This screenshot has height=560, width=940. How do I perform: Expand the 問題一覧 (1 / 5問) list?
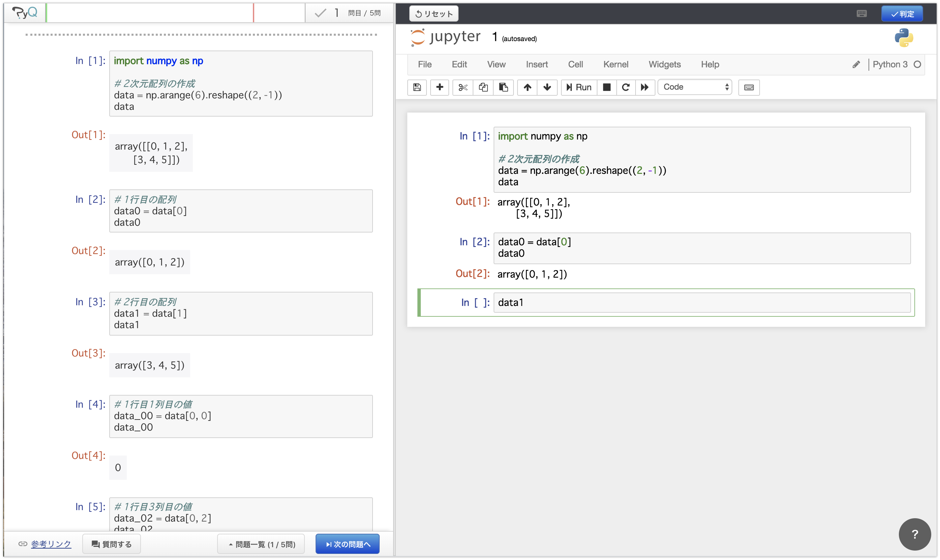(x=261, y=544)
